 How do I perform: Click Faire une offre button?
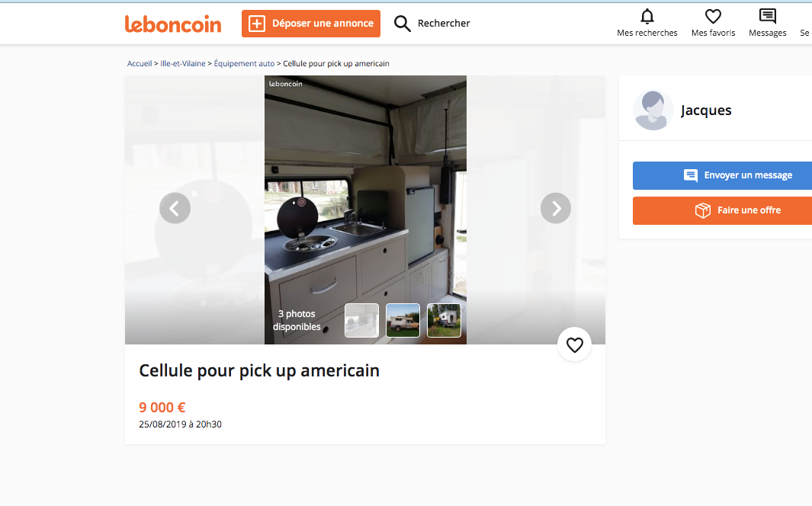click(722, 210)
